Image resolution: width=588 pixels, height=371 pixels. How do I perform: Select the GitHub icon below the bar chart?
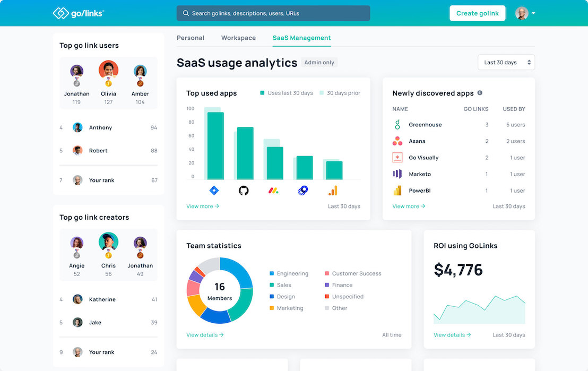[243, 190]
